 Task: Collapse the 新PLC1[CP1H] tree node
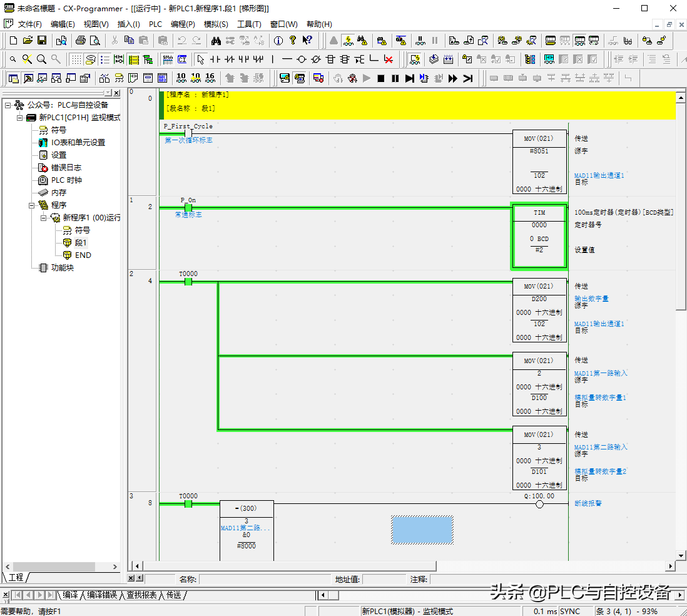click(19, 118)
